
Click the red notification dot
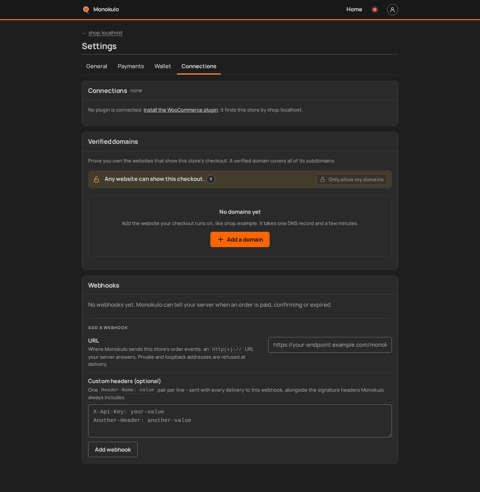(375, 10)
